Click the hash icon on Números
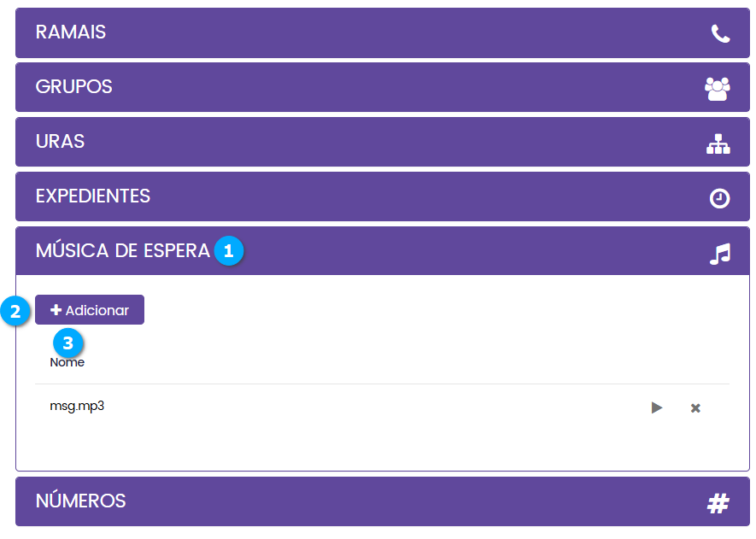The width and height of the screenshot is (756, 539). pyautogui.click(x=718, y=504)
